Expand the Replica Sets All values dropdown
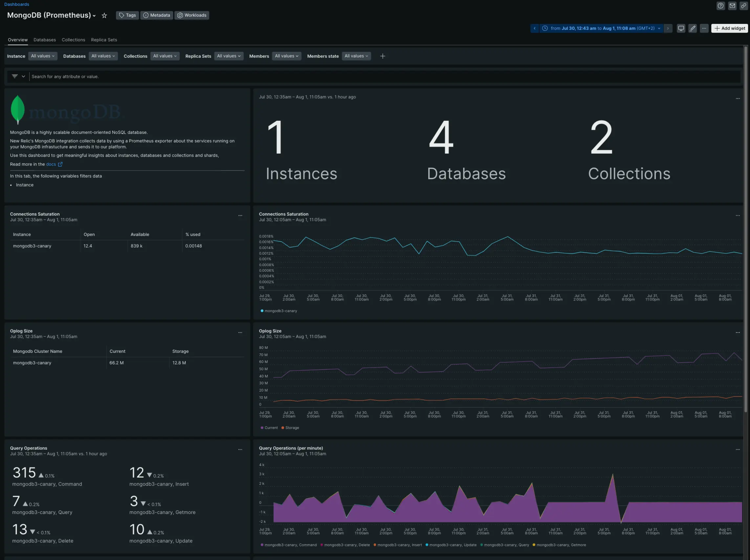The image size is (750, 560). [229, 56]
